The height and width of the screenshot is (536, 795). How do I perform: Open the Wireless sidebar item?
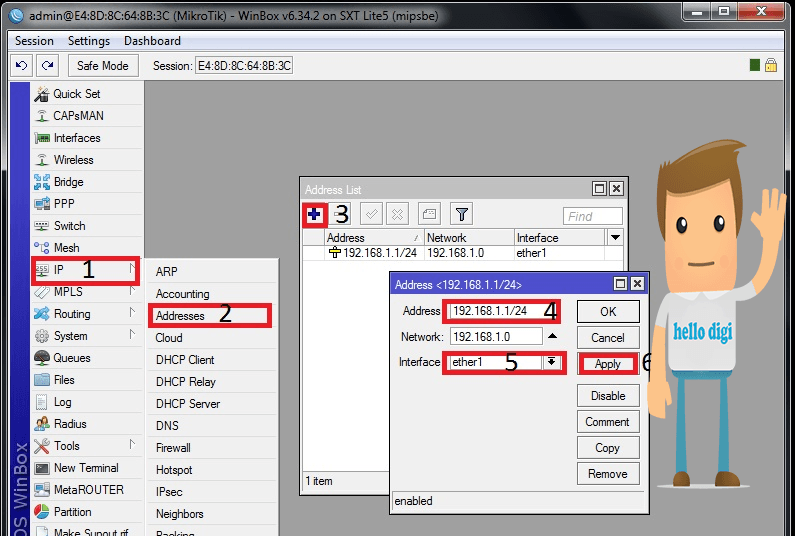(87, 160)
